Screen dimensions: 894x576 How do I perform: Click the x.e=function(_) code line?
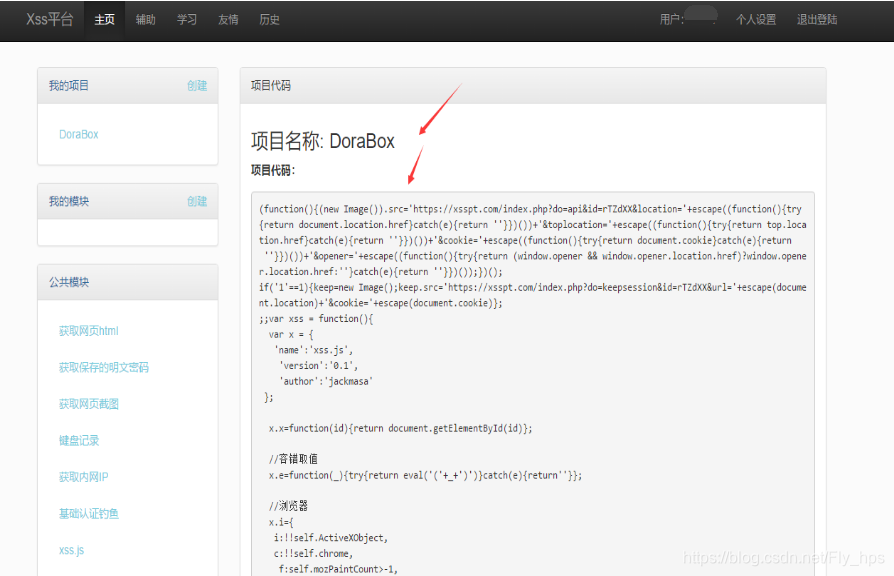pyautogui.click(x=425, y=475)
